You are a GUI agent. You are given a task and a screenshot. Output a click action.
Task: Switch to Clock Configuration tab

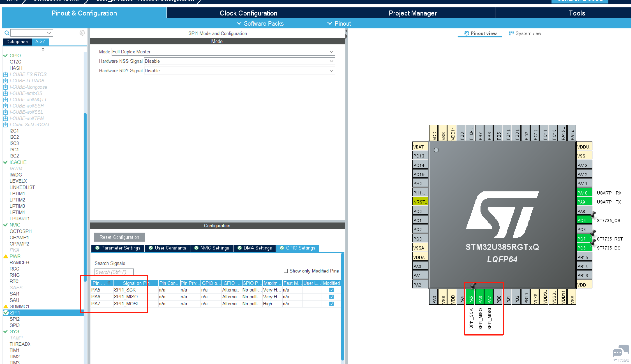tap(248, 13)
